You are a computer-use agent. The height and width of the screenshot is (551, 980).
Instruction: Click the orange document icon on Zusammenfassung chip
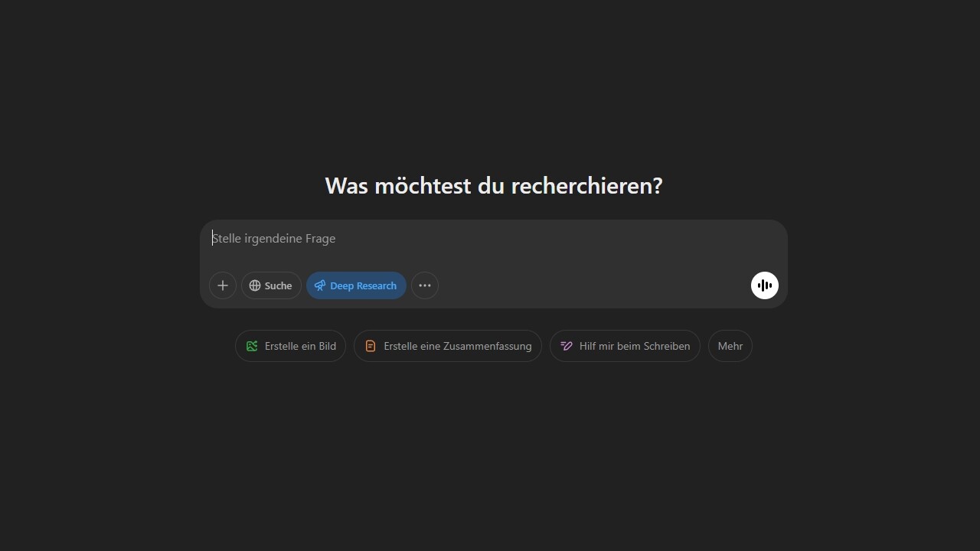click(370, 346)
